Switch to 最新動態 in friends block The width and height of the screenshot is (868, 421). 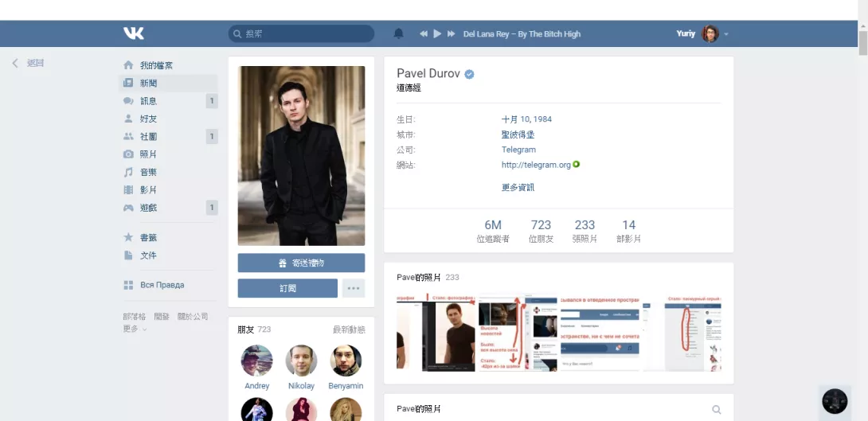tap(349, 329)
